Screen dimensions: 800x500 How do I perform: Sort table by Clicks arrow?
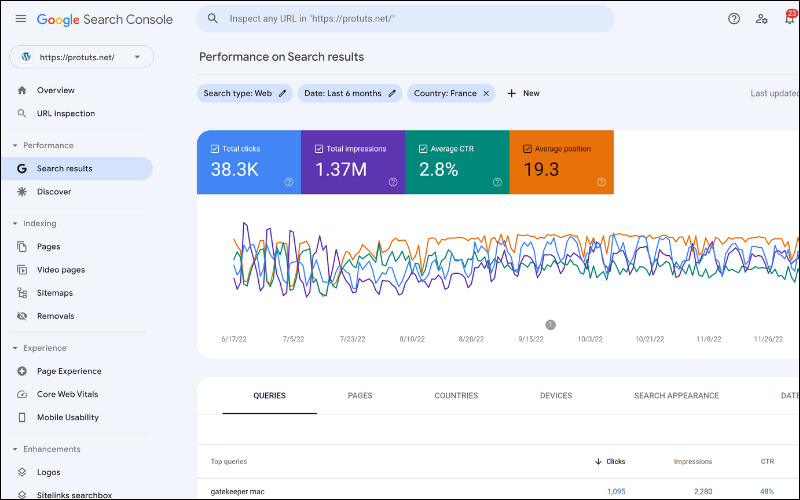point(598,461)
